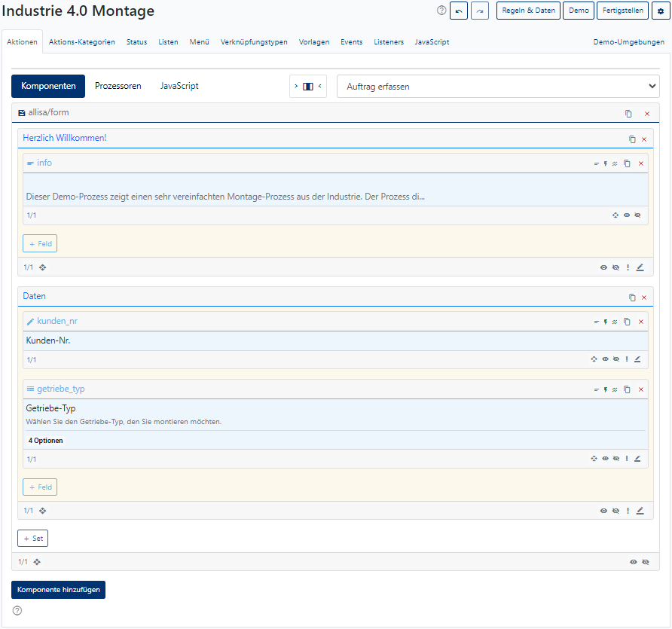Toggle crossed-eye in Herzlich Willkommen footer
Image resolution: width=672 pixels, height=629 pixels.
(x=615, y=267)
